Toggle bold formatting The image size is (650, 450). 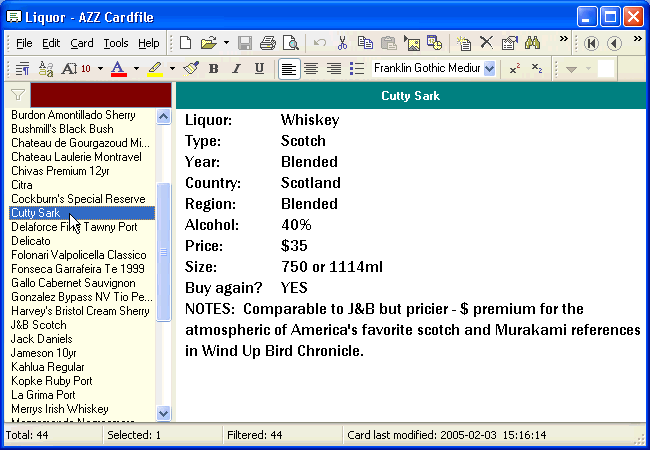213,68
